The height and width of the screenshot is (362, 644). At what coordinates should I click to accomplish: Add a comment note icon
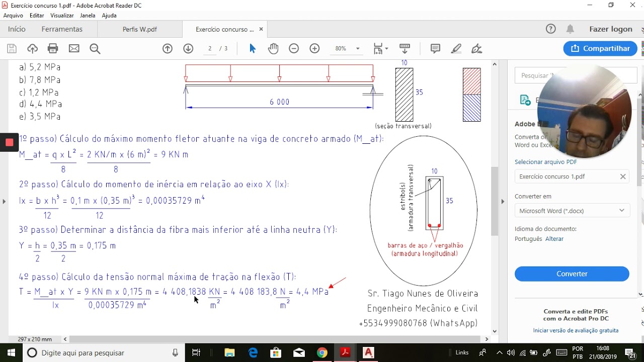(x=435, y=49)
